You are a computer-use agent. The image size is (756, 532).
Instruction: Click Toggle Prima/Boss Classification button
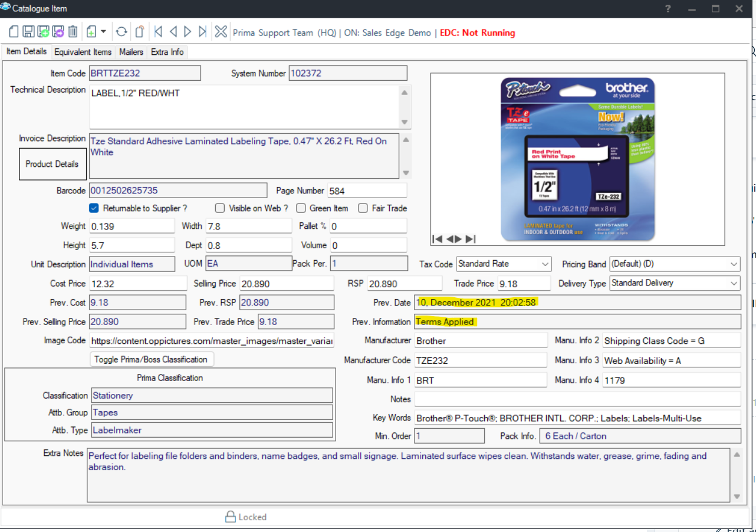(x=152, y=359)
